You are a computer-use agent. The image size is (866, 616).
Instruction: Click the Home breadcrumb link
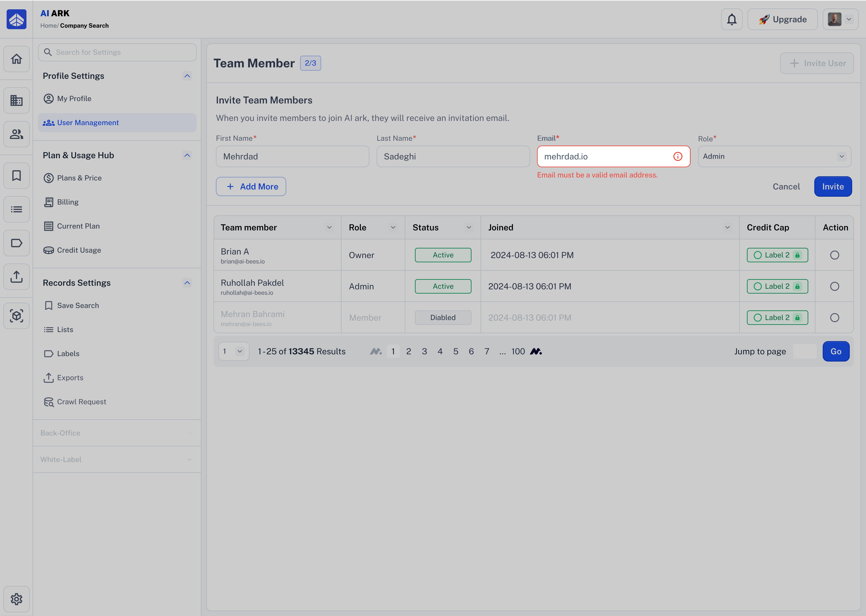(x=49, y=26)
